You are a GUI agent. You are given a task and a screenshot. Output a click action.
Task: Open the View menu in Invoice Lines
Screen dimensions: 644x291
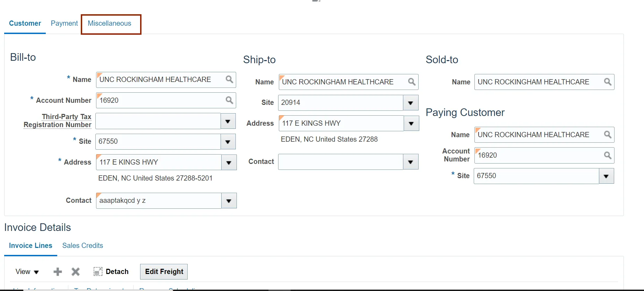click(x=27, y=272)
